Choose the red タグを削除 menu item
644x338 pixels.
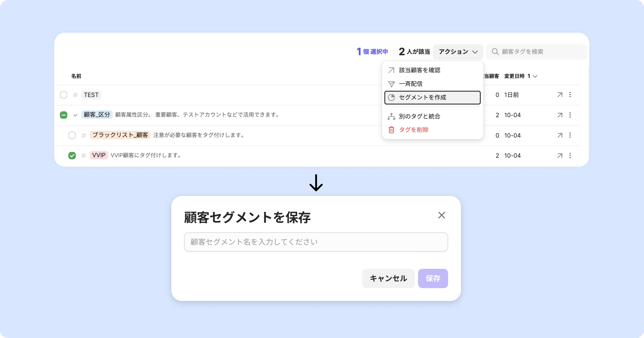414,130
